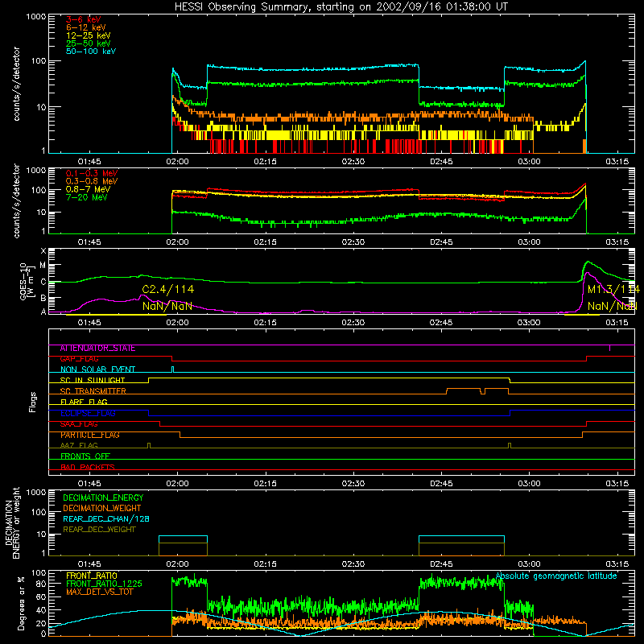Screen dimensions: 644x644
Task: Click the DECIMATION ENERGY or weight axis title
Action: pos(13,523)
